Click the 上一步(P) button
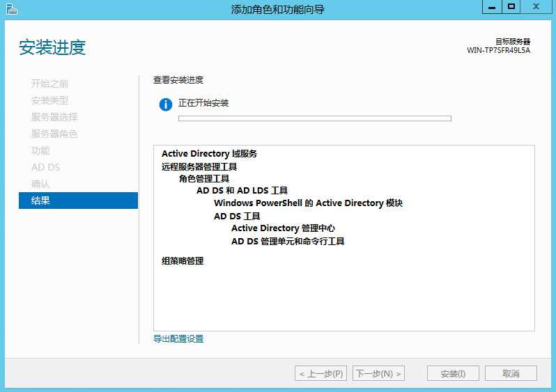Viewport: 556px width, 392px height. 321,374
